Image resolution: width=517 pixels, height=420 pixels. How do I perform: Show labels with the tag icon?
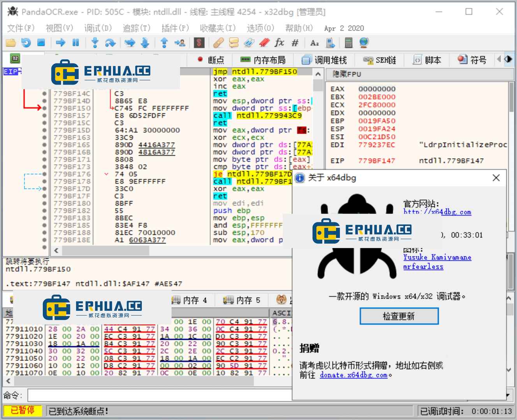tap(249, 43)
